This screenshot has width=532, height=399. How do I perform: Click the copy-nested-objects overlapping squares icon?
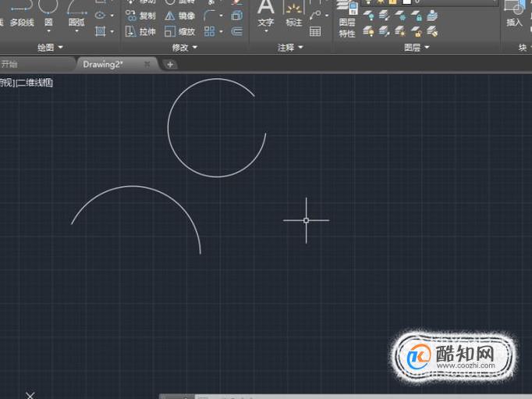[x=237, y=16]
